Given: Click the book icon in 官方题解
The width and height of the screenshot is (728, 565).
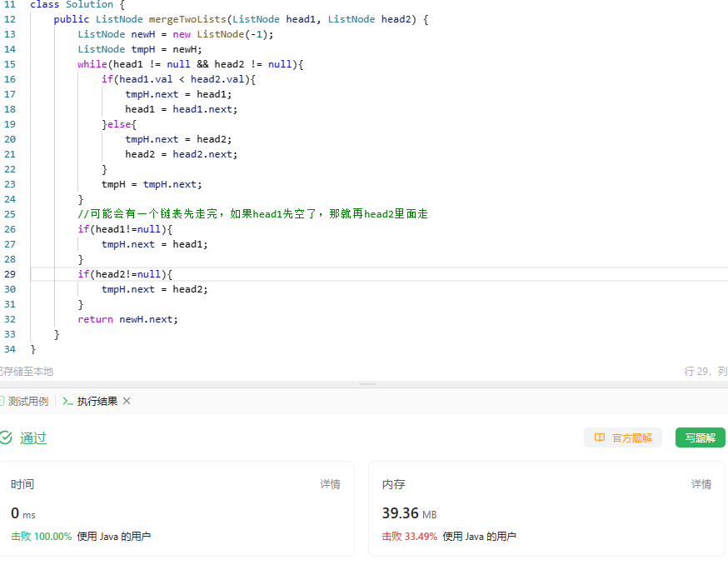Looking at the screenshot, I should click(599, 437).
